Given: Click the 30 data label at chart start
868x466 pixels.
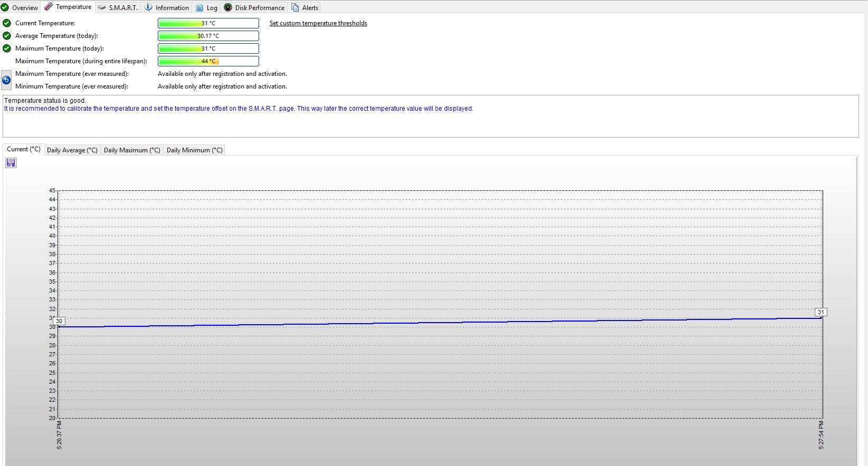Looking at the screenshot, I should pos(59,321).
